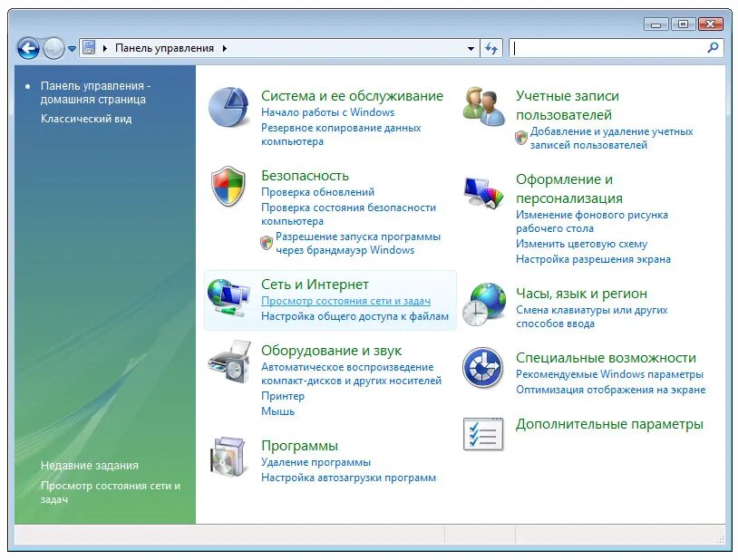
Task: Click 'Смена клавиатуры или других способов ввода'
Action: [x=592, y=317]
